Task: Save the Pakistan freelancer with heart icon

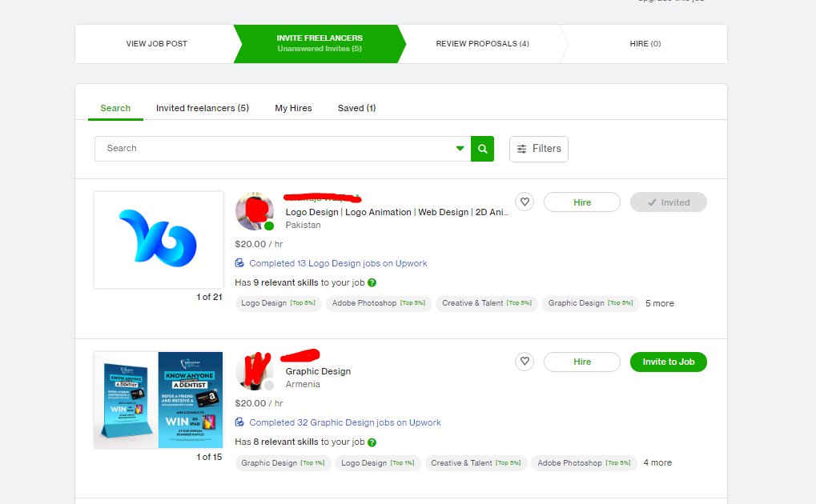Action: (x=525, y=202)
